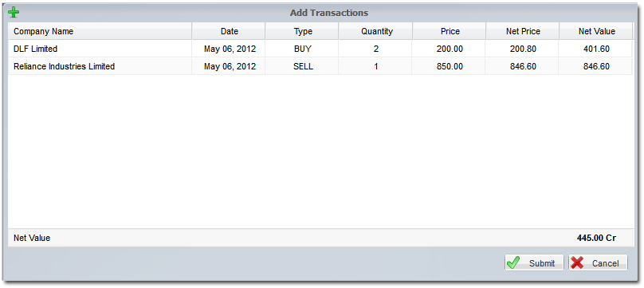Click the Quantity column header
The image size is (644, 288).
(x=376, y=31)
